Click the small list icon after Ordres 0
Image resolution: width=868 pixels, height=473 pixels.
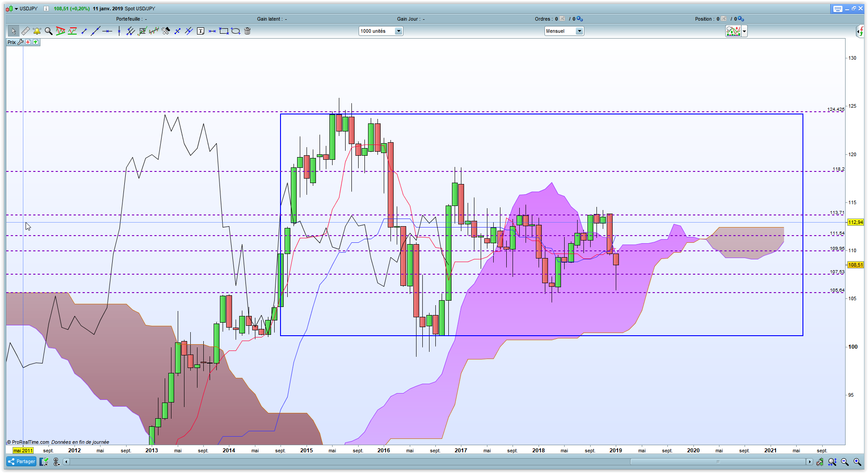click(x=562, y=19)
